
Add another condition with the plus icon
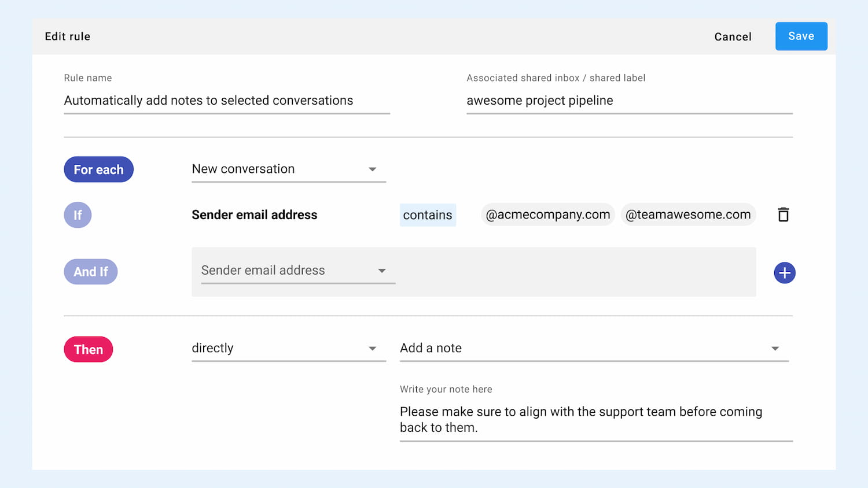(x=784, y=273)
